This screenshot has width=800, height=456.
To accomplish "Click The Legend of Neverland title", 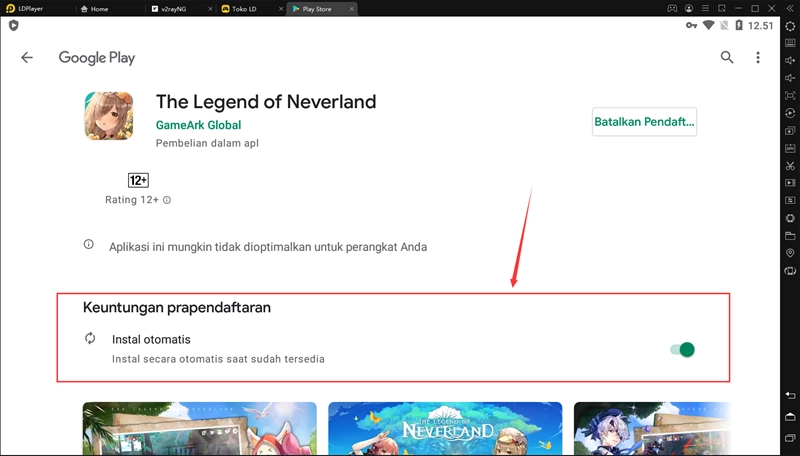I will (x=266, y=102).
